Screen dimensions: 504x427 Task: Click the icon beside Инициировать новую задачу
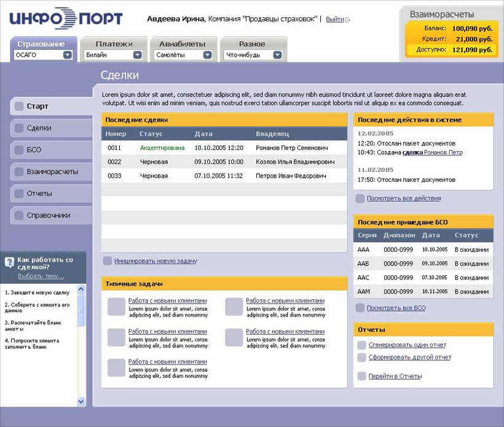[108, 261]
